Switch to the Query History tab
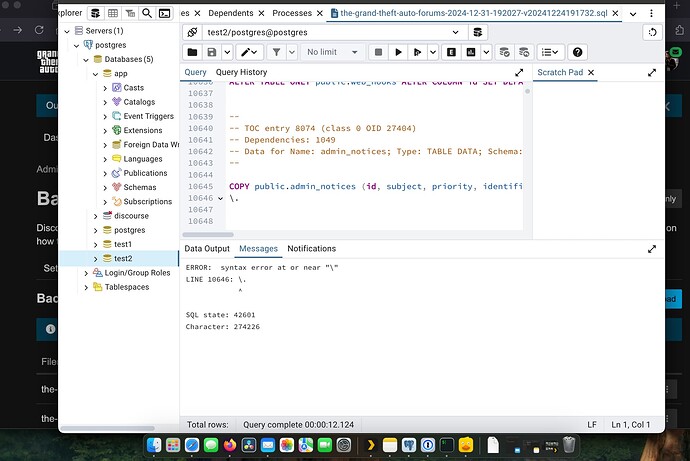 pos(241,72)
